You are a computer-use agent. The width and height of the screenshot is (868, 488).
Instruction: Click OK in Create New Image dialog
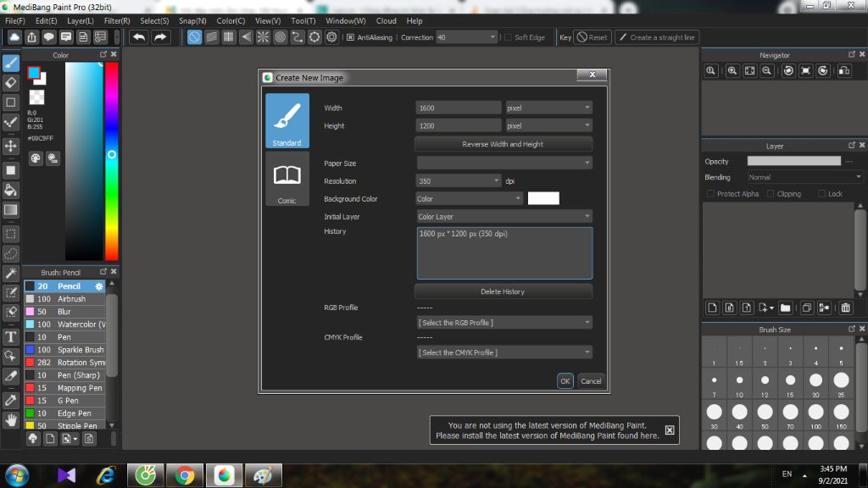pos(565,380)
